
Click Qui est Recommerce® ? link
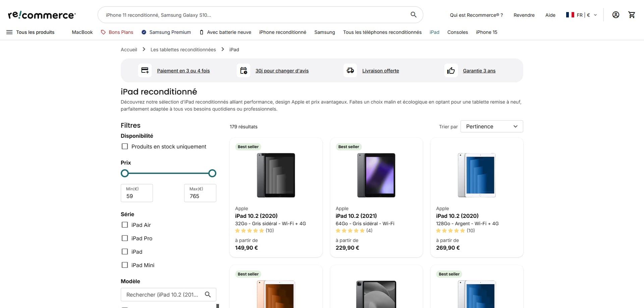click(x=476, y=15)
